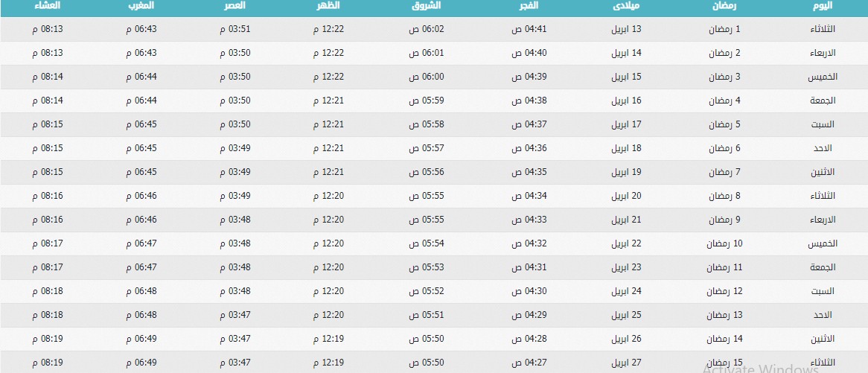Click the الفجر column header
The image size is (868, 373).
[x=529, y=6]
